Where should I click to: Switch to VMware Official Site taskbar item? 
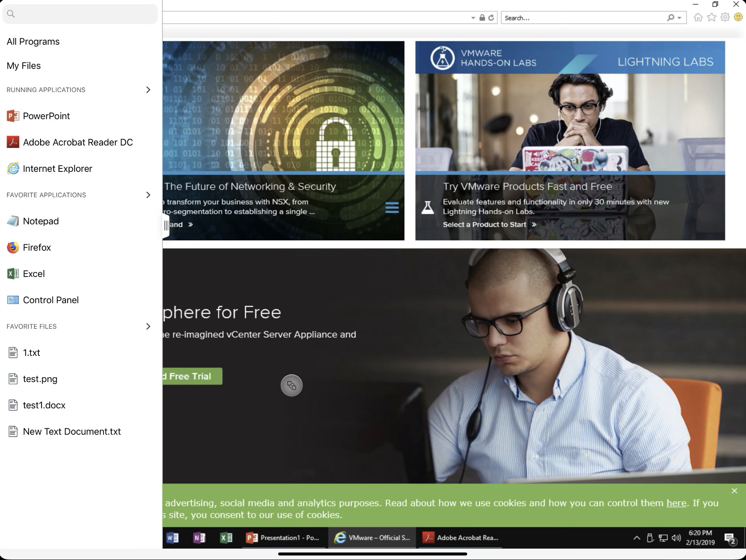tap(372, 538)
